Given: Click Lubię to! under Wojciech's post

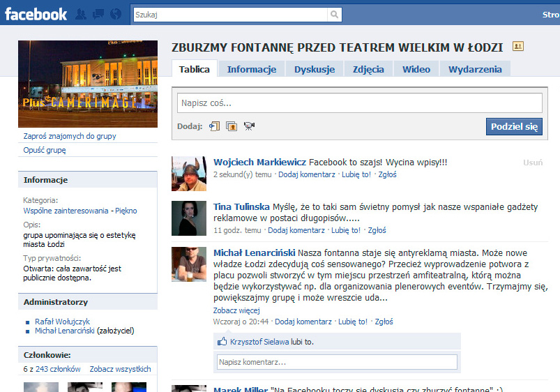Looking at the screenshot, I should coord(356,174).
